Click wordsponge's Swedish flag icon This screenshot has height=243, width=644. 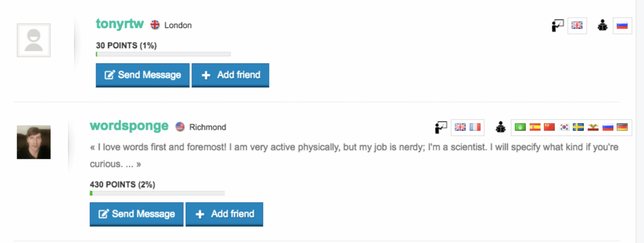pyautogui.click(x=578, y=127)
